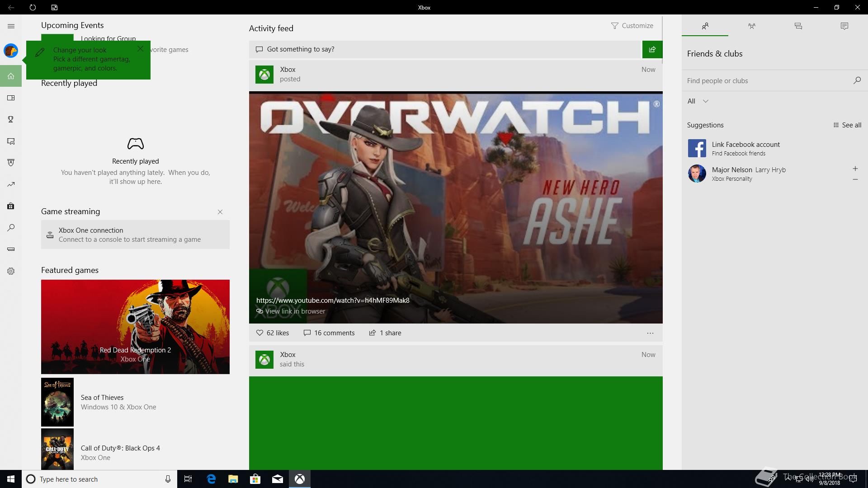Click microphone icon in taskbar search

[x=168, y=479]
